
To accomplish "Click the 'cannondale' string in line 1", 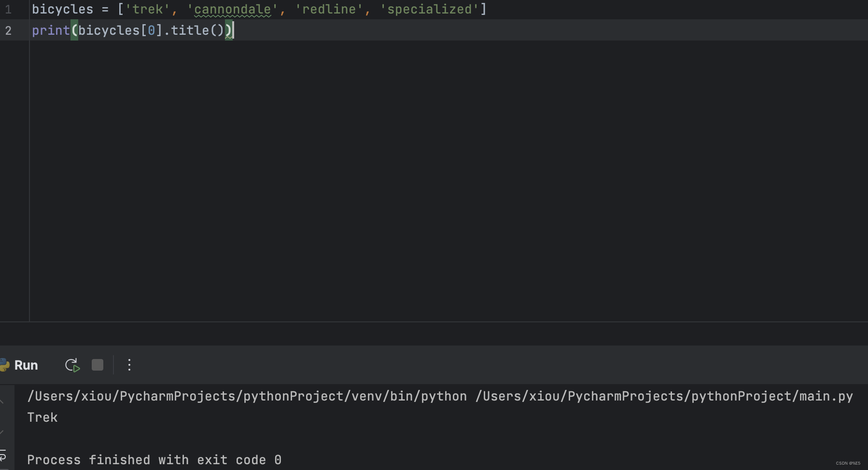I will click(x=233, y=10).
